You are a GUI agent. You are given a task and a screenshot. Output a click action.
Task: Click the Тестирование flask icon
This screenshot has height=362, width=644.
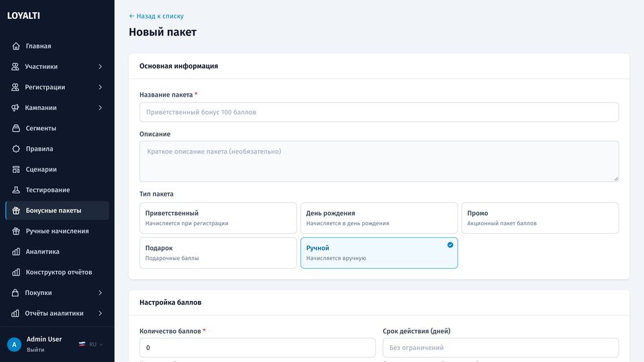click(16, 190)
